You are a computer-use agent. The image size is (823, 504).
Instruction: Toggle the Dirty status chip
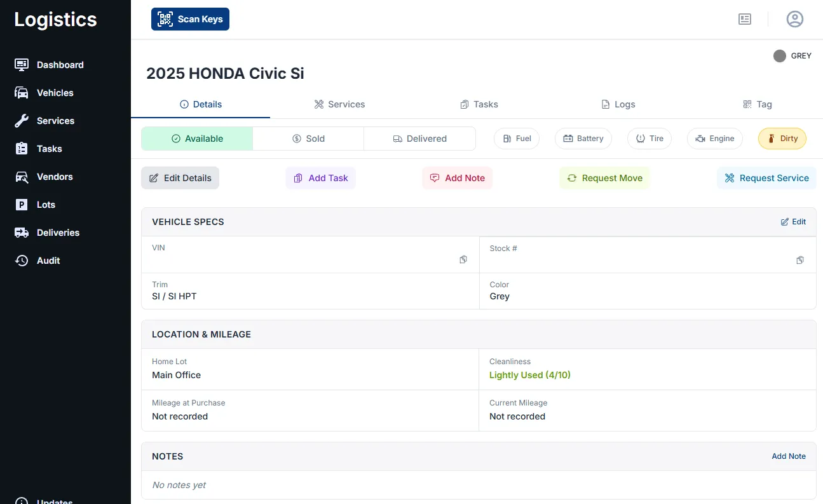click(782, 139)
